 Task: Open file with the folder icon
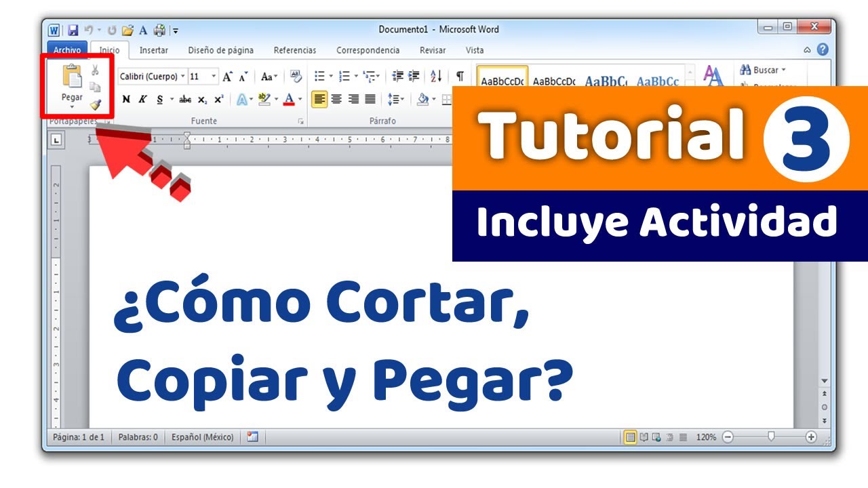click(x=128, y=30)
